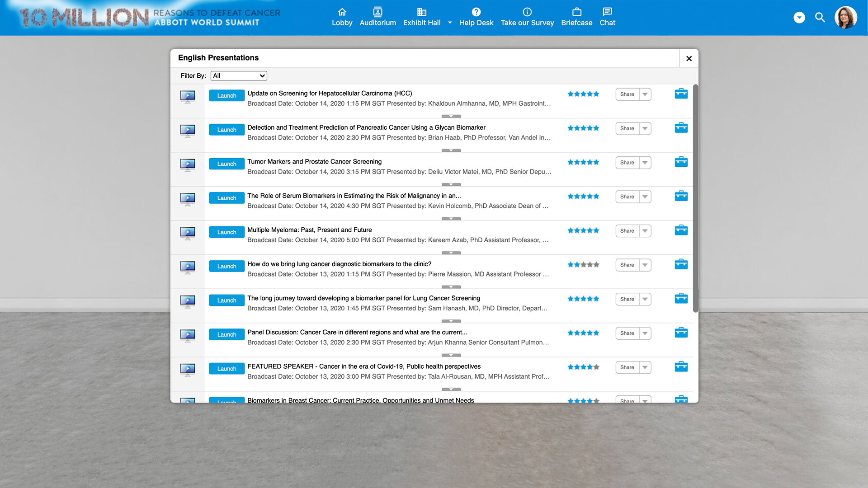
Task: Expand details under Panel Discussion row
Action: pos(451,355)
